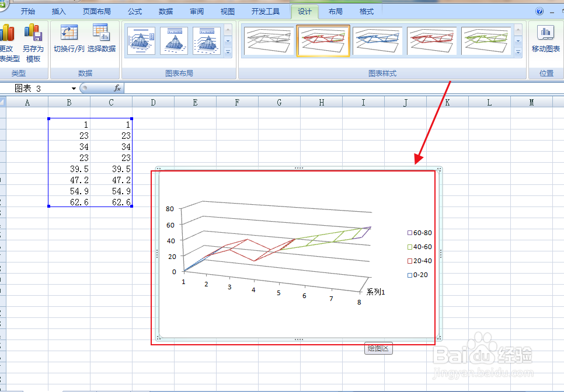Click the 60-80 legend color marker

(x=410, y=233)
